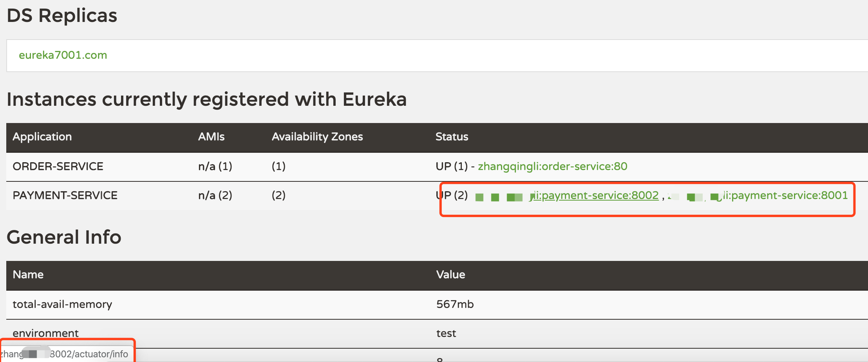Image resolution: width=868 pixels, height=362 pixels.
Task: Click the AMIs column header
Action: click(x=211, y=137)
